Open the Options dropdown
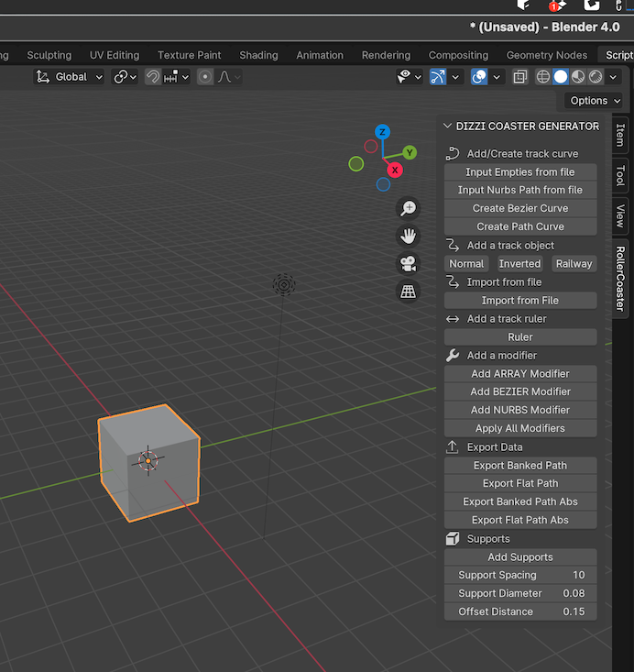634x672 pixels. 595,101
